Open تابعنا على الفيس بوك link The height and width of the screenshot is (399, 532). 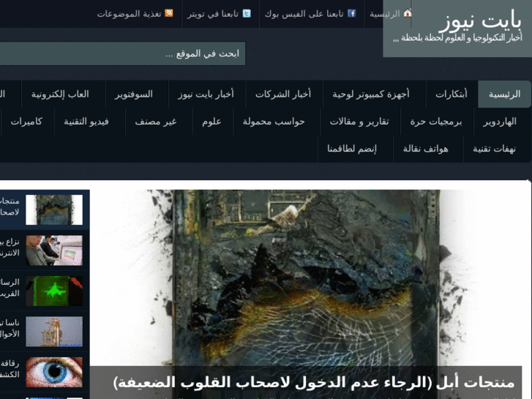tap(304, 14)
